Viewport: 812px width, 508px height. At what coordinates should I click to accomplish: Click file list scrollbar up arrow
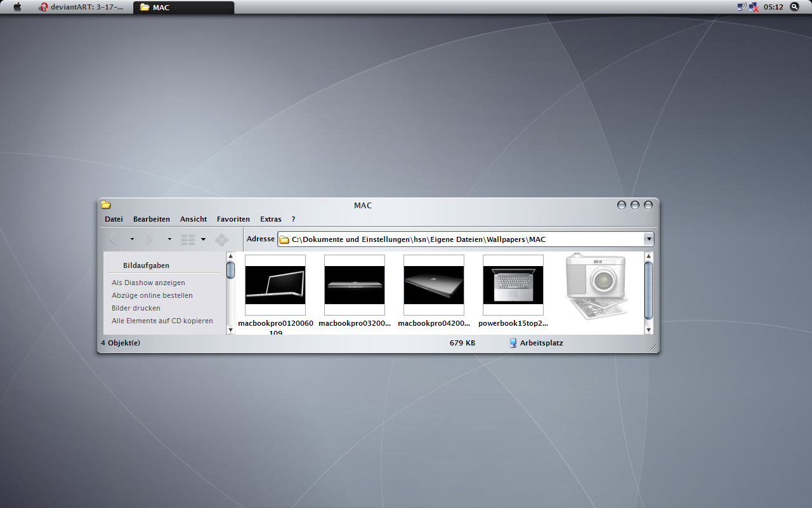coord(648,257)
